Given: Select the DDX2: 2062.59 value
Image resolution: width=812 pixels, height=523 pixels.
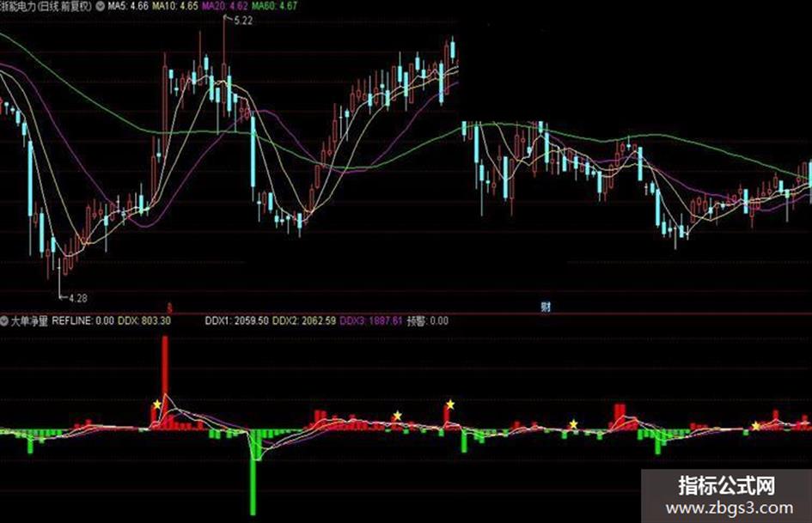Looking at the screenshot, I should pyautogui.click(x=304, y=321).
